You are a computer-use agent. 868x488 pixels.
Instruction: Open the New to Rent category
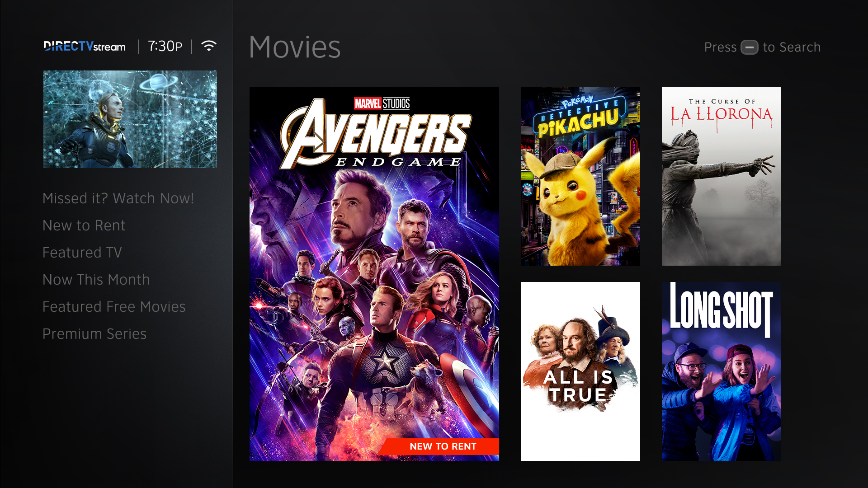(84, 225)
